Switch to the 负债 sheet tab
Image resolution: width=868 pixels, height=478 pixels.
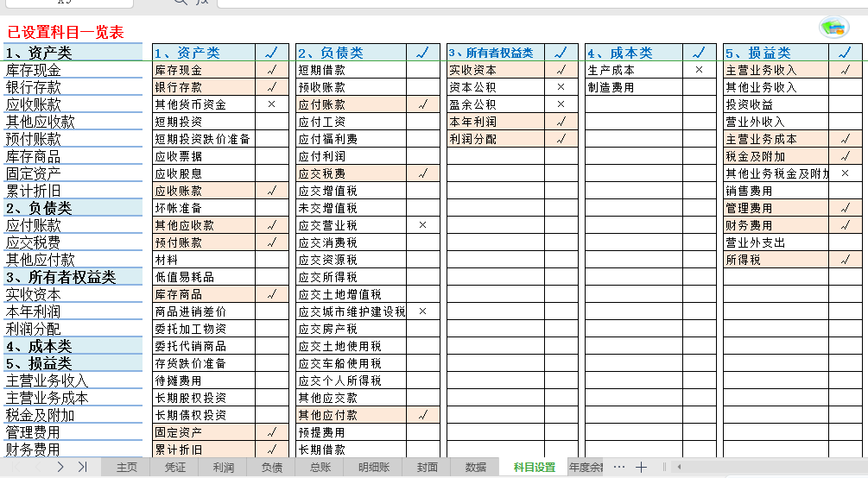click(271, 468)
